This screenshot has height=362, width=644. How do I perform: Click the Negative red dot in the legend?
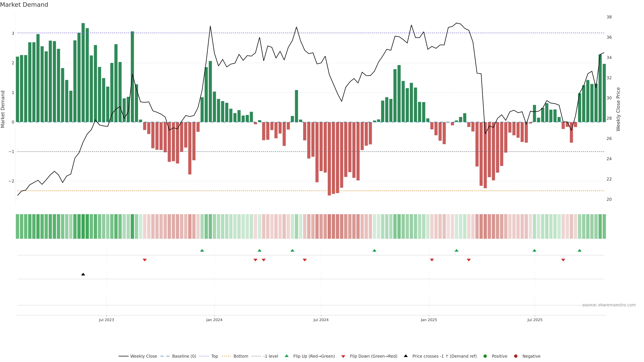pyautogui.click(x=516, y=356)
